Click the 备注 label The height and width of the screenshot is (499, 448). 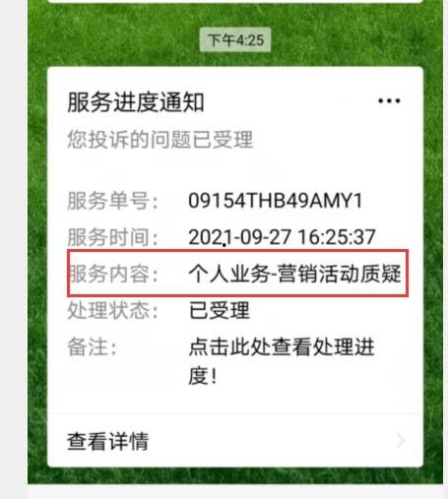(92, 347)
